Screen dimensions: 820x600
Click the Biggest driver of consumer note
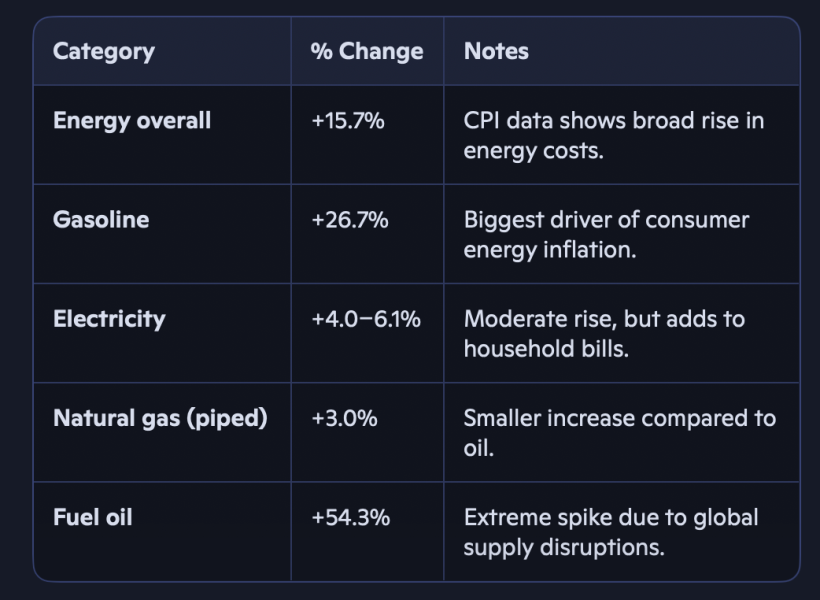(606, 235)
